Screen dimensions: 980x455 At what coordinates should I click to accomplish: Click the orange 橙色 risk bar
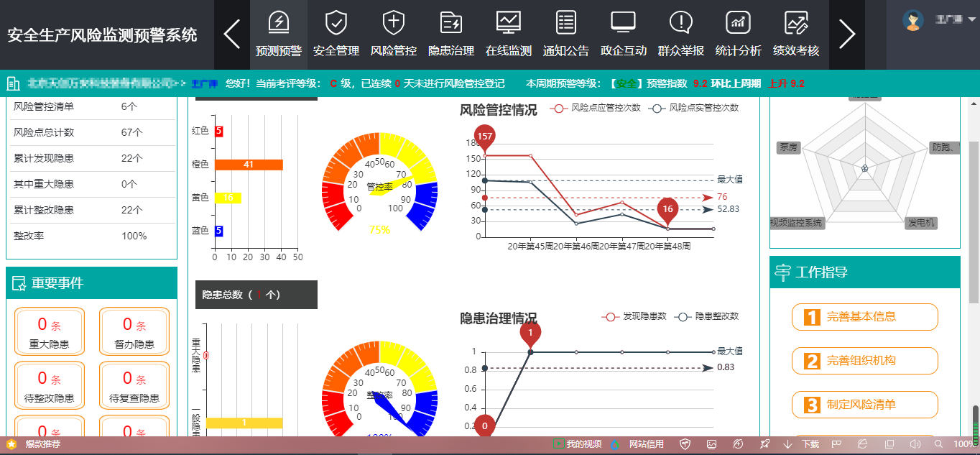tap(249, 165)
